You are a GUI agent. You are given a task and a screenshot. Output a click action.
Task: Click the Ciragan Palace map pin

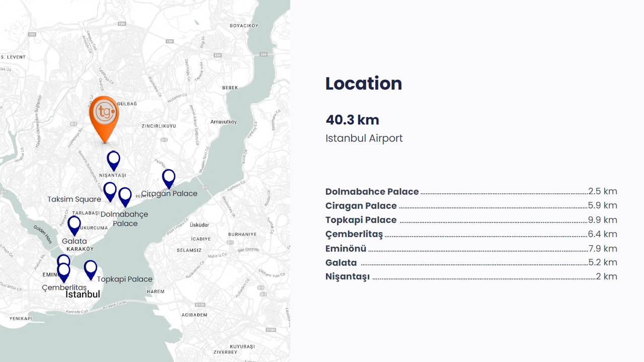169,178
